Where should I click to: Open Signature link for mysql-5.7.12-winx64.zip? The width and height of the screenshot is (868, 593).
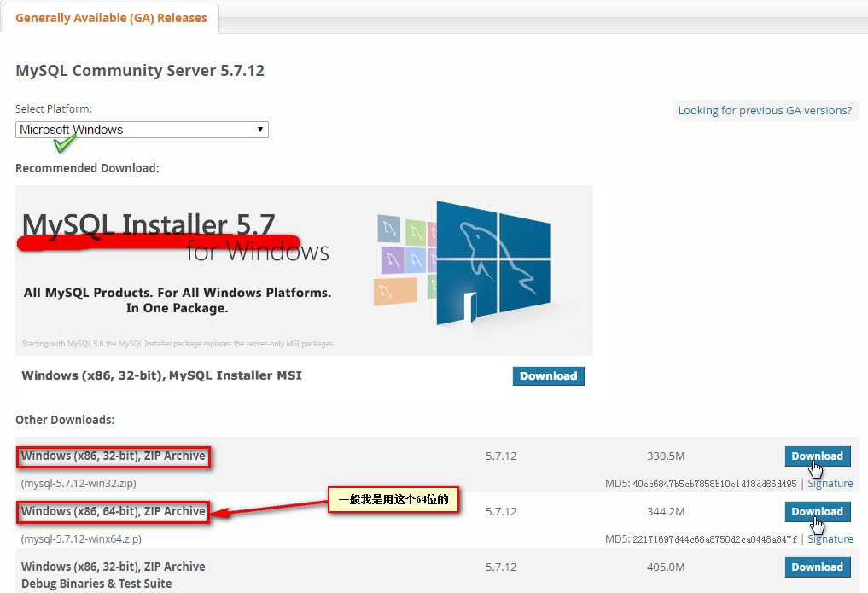(830, 538)
